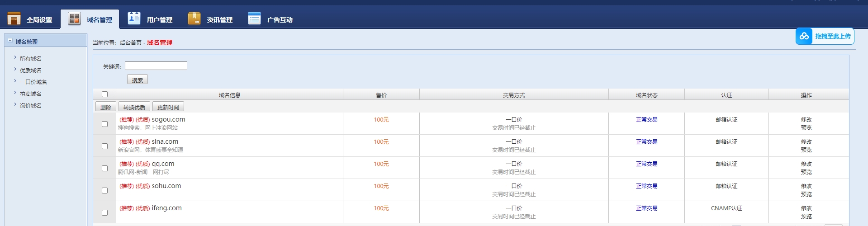Click the arrow beside 优质域名
The image size is (868, 226).
15,69
